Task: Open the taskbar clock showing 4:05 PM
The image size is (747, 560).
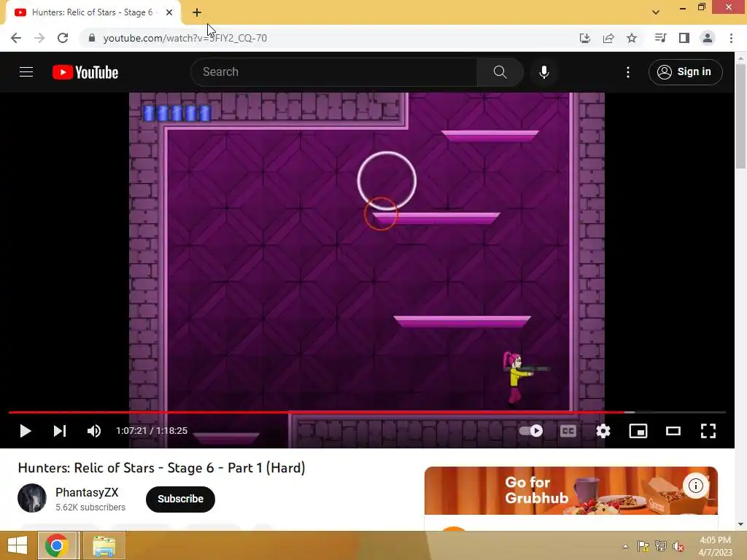Action: pos(715,546)
